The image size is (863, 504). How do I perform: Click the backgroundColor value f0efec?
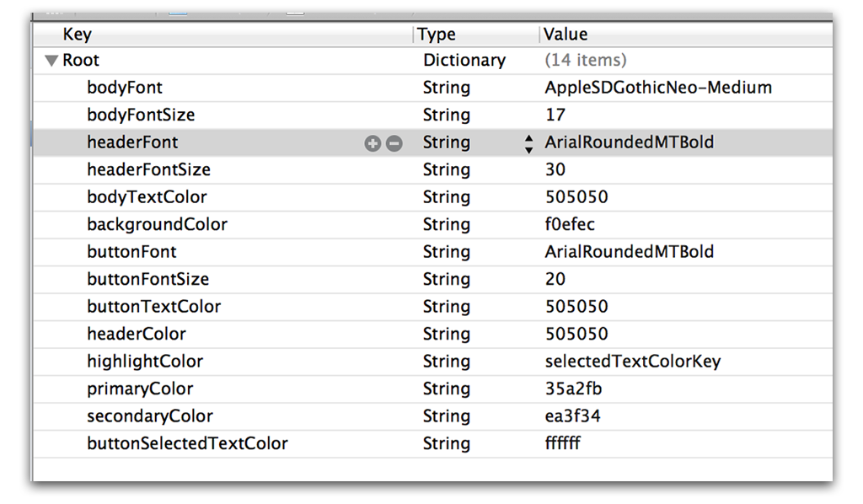point(572,224)
